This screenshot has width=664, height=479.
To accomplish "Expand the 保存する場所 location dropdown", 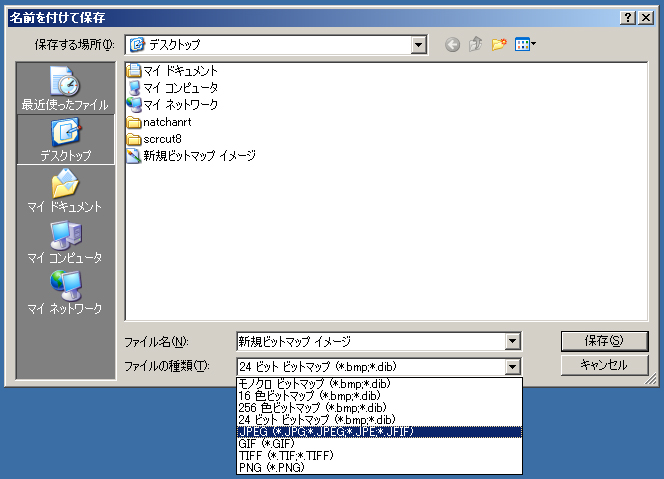I will [418, 45].
